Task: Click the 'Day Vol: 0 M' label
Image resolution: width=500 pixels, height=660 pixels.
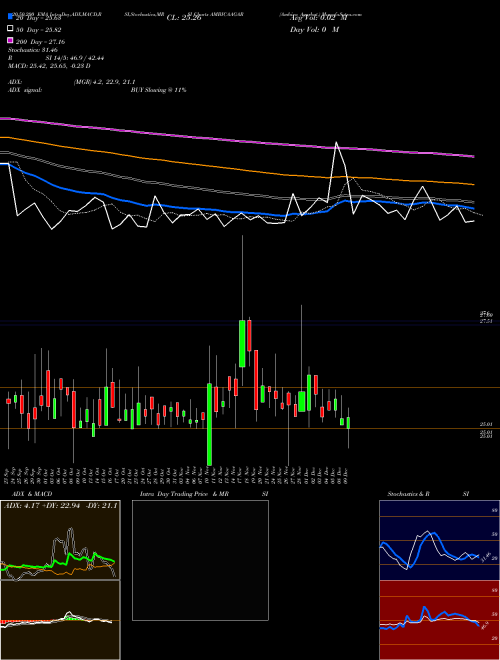Action: (x=314, y=30)
